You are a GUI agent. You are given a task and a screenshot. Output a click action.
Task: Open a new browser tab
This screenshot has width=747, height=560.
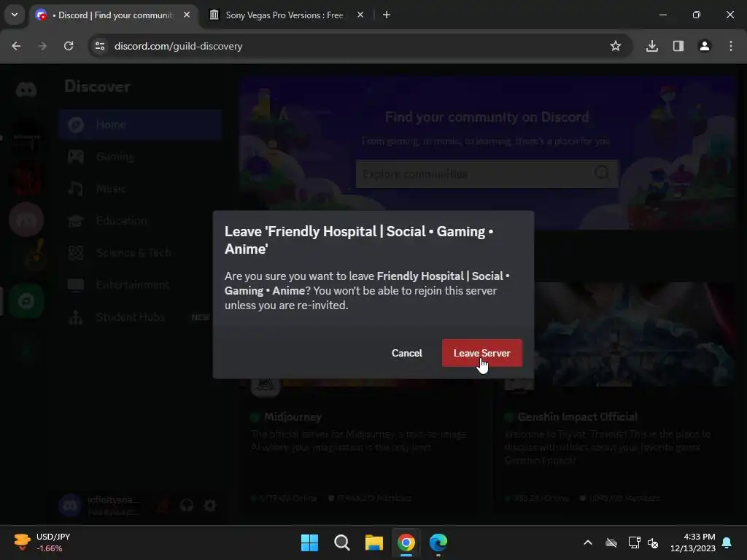(387, 15)
